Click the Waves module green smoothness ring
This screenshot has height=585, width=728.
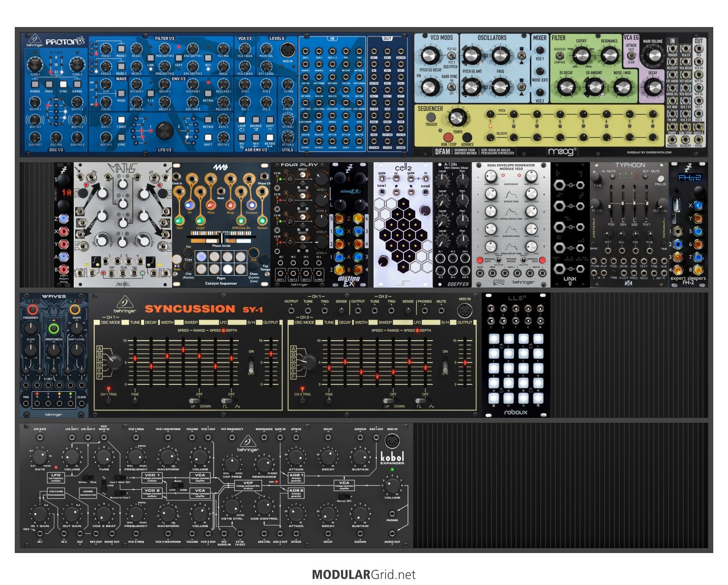click(x=54, y=328)
